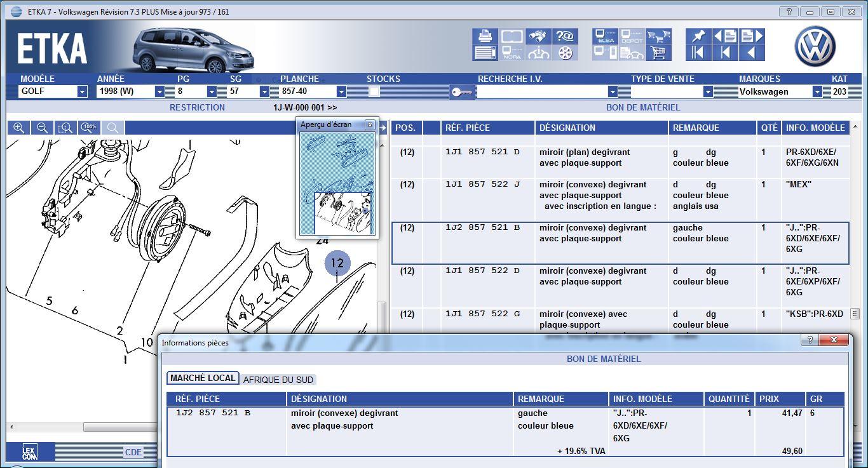Open the RECHERCHE I.V. dropdown

(613, 91)
